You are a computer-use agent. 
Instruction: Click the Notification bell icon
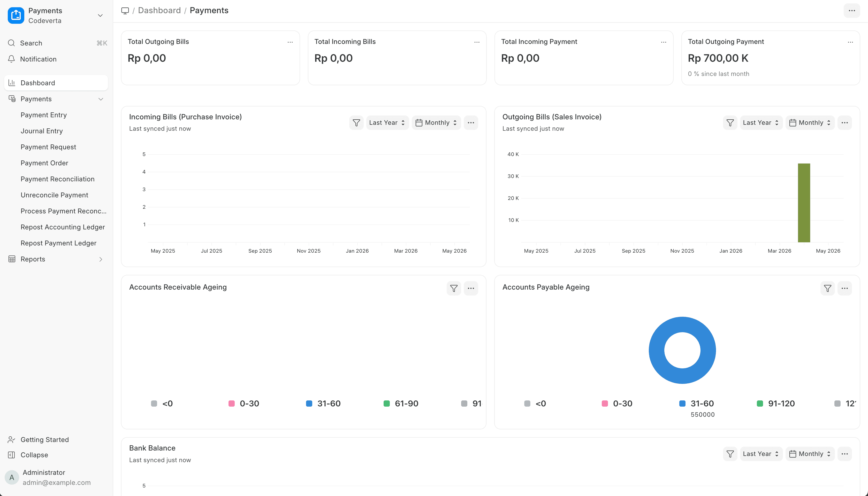(11, 59)
